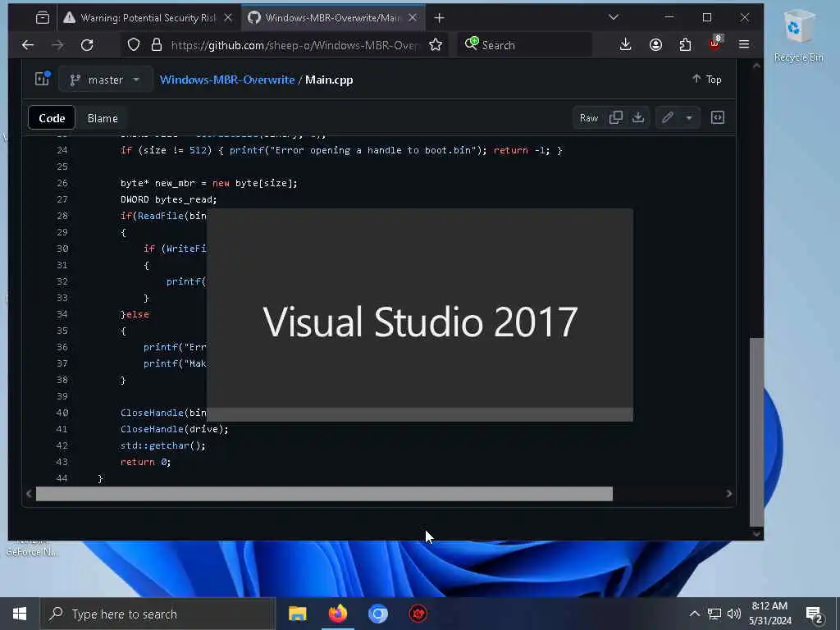Click the site padlock icon
The width and height of the screenshot is (840, 630).
click(157, 45)
